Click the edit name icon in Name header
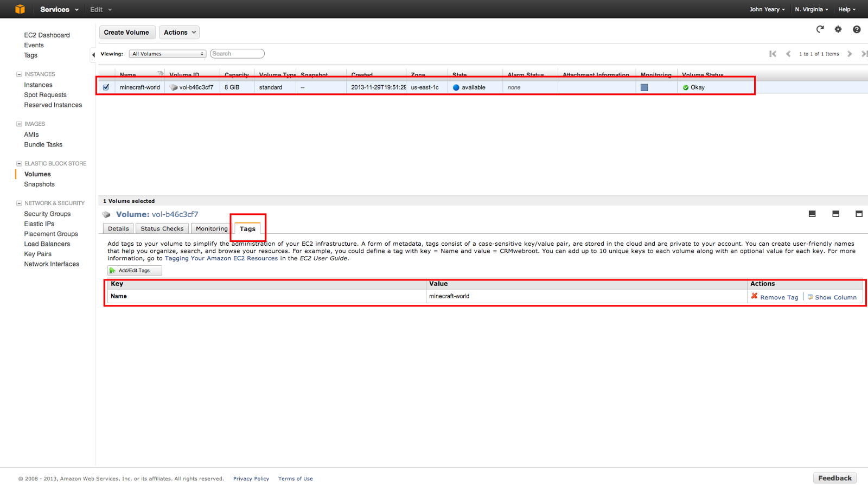This screenshot has height=485, width=868. 161,73
